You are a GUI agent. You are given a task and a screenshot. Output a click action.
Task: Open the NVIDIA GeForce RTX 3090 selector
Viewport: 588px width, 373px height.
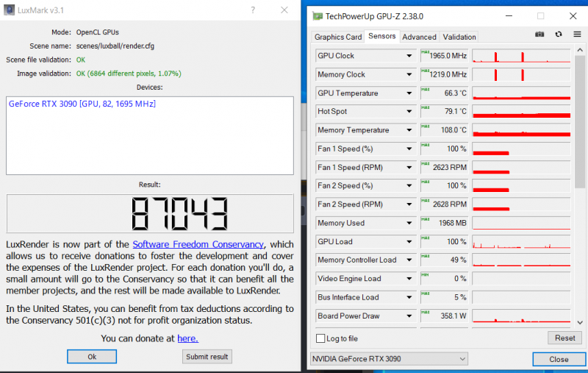pos(389,359)
